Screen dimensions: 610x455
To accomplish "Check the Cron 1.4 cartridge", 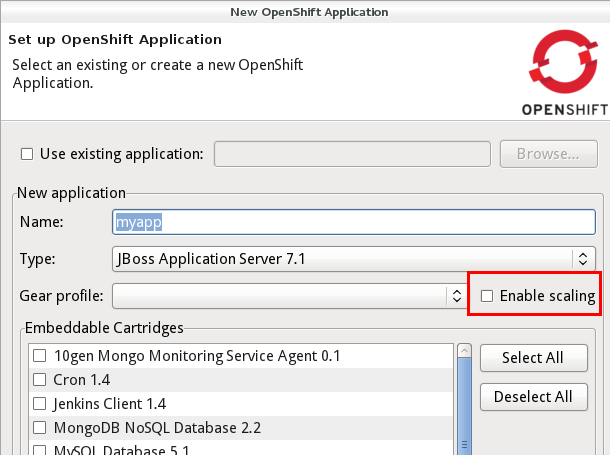I will (40, 380).
